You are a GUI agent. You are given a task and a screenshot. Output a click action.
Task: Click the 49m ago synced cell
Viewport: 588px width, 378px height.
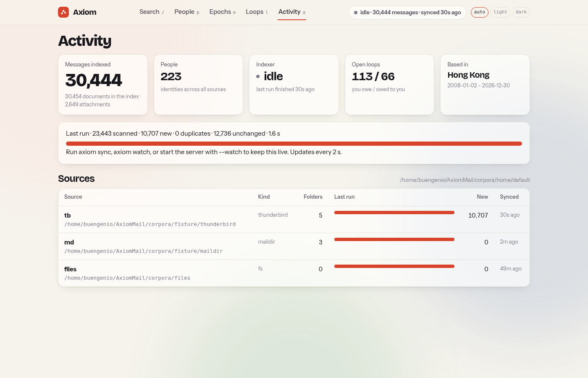tap(511, 268)
